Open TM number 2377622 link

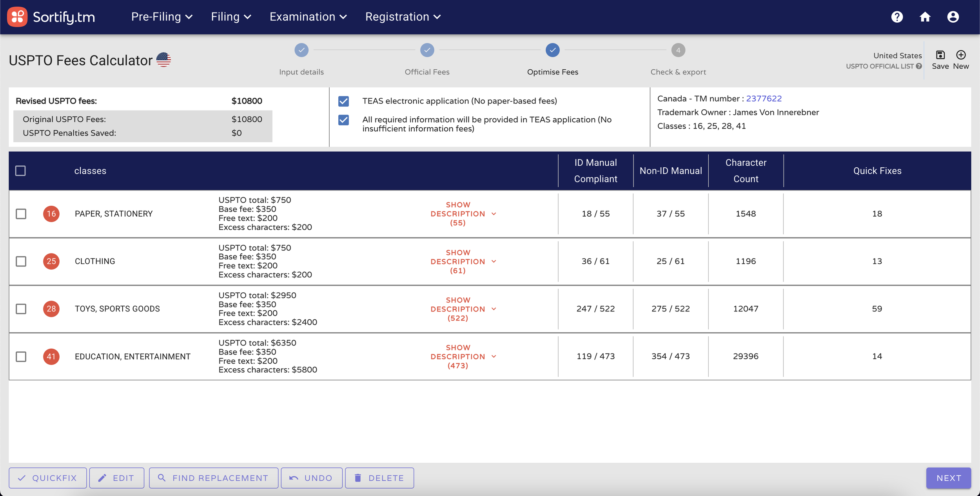click(x=764, y=99)
